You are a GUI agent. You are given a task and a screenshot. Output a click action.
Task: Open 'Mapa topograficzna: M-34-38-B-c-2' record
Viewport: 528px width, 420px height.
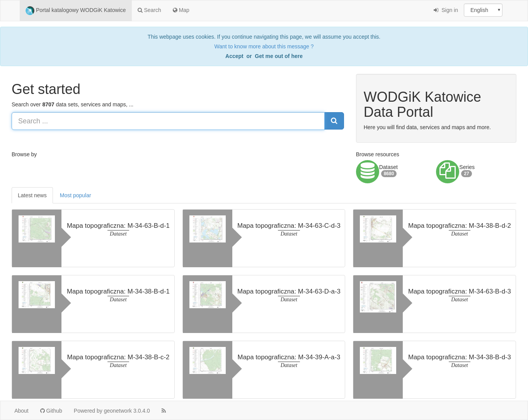pyautogui.click(x=118, y=357)
